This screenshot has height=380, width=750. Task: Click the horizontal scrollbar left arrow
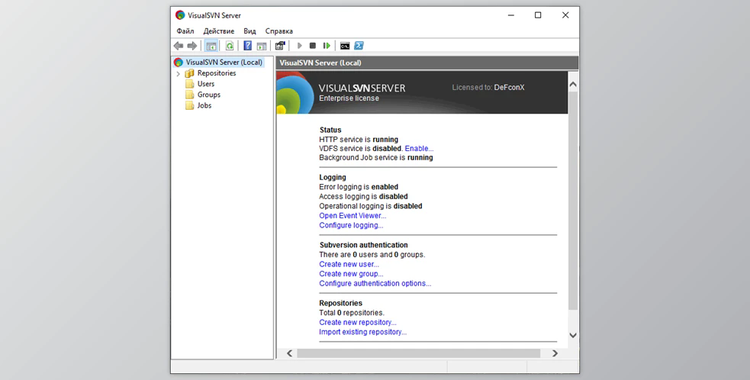coord(289,353)
